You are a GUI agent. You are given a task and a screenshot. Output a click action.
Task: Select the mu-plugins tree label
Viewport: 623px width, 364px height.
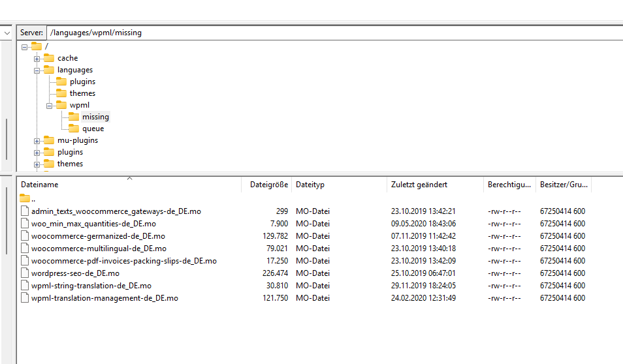click(x=78, y=140)
